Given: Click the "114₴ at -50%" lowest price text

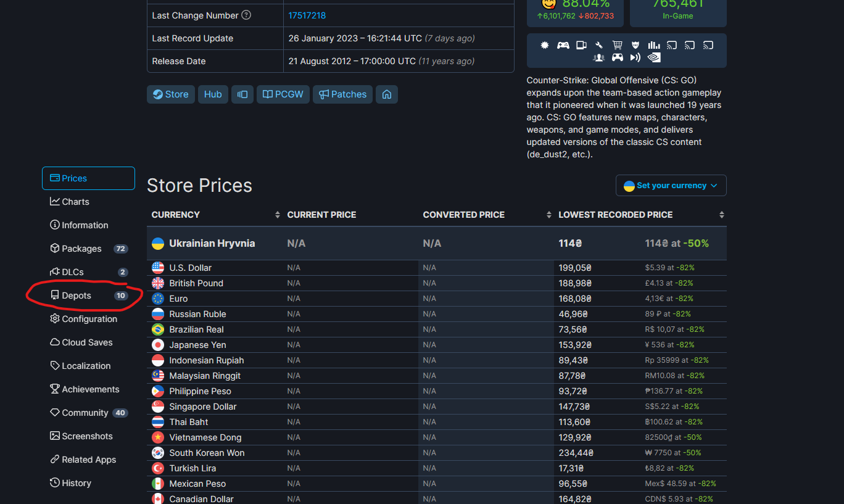Looking at the screenshot, I should point(677,244).
